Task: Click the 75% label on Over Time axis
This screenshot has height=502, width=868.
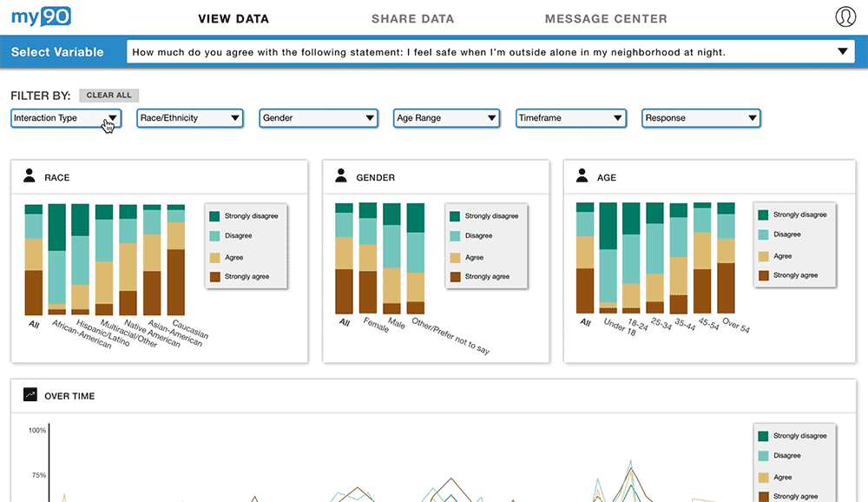Action: click(x=39, y=475)
